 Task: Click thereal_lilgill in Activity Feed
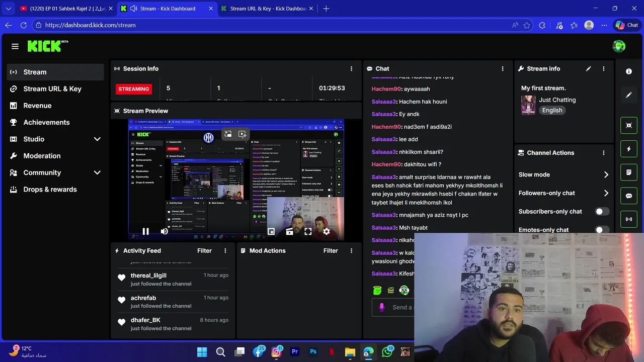point(148,276)
